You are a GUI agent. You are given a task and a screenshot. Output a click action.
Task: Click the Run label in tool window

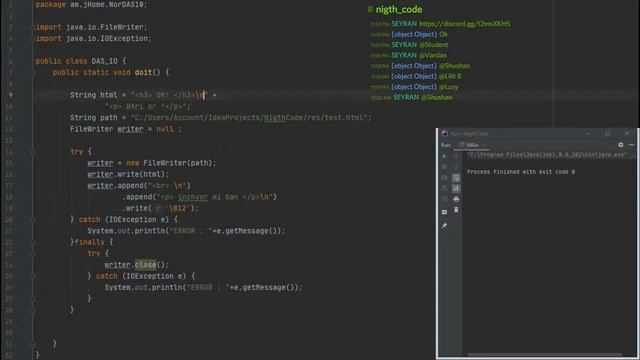(446, 145)
